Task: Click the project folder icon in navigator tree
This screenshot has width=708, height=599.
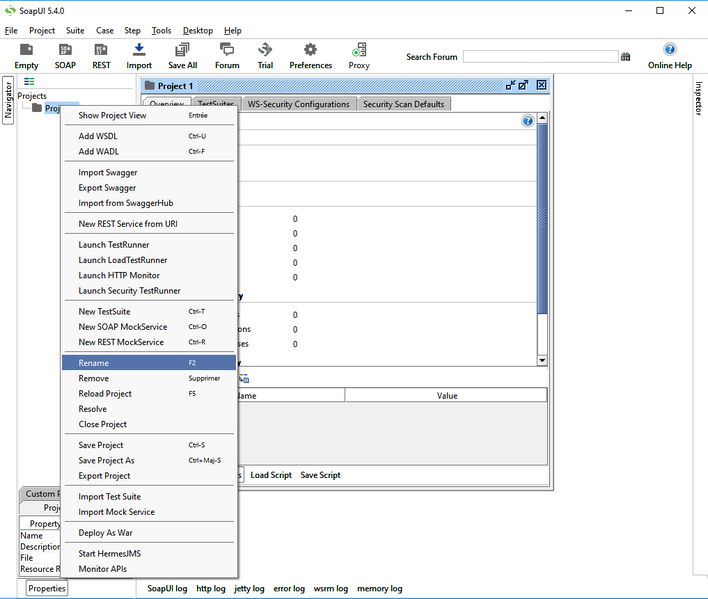Action: pos(37,107)
